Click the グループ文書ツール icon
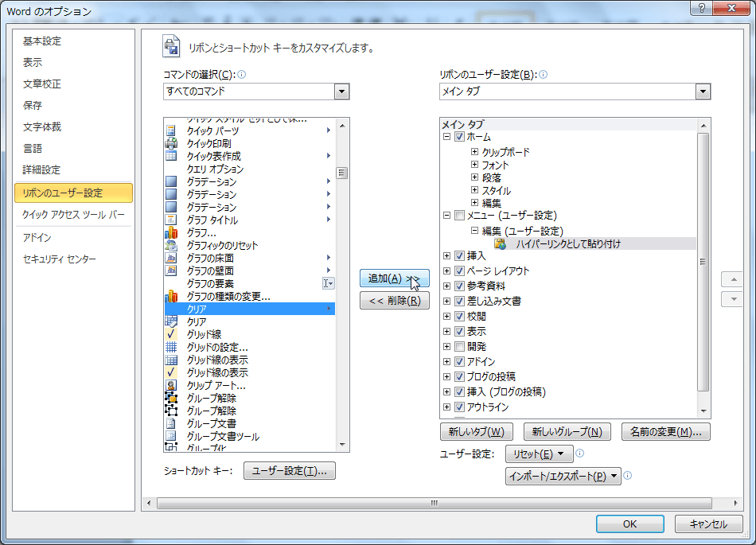The width and height of the screenshot is (756, 545). (170, 436)
